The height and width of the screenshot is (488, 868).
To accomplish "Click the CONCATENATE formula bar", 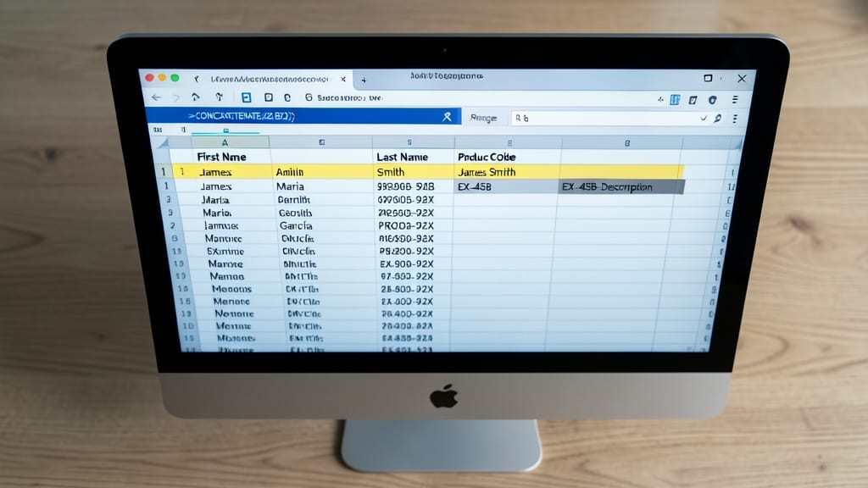I will tap(303, 116).
